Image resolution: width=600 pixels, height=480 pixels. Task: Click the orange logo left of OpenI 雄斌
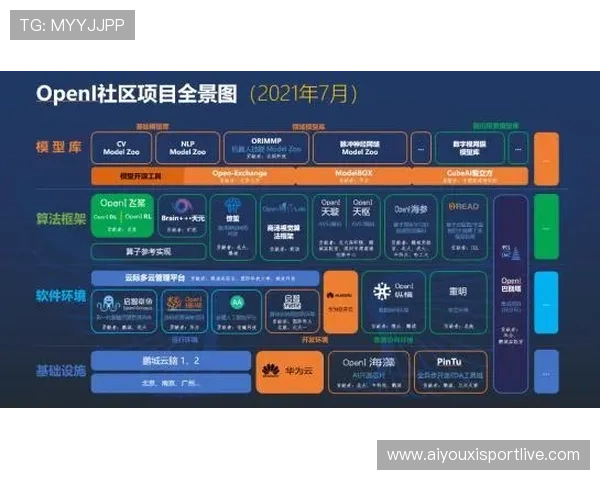tap(175, 303)
